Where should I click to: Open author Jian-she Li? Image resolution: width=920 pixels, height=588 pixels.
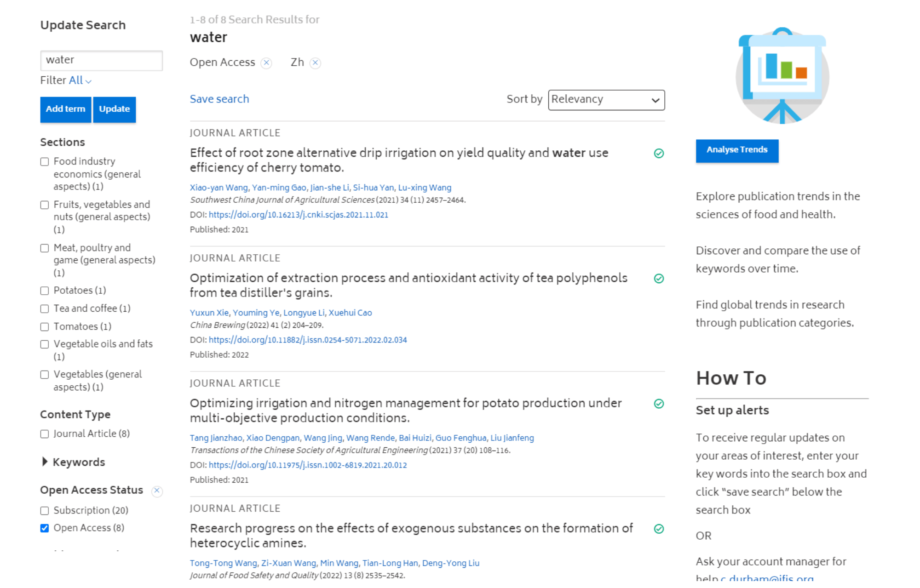[x=330, y=188]
